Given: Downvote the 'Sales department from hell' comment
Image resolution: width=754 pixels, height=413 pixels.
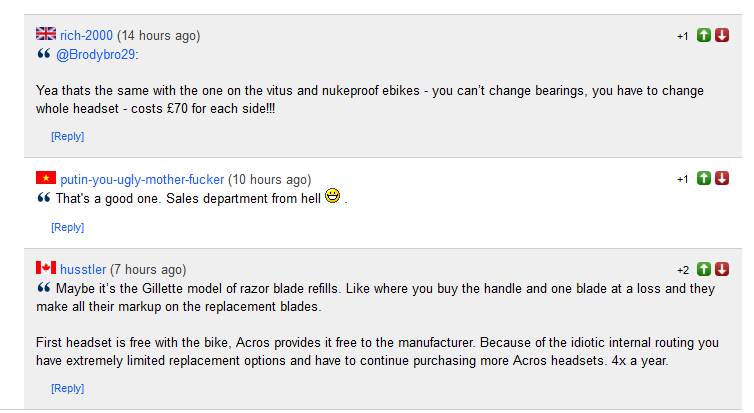Looking at the screenshot, I should point(722,178).
